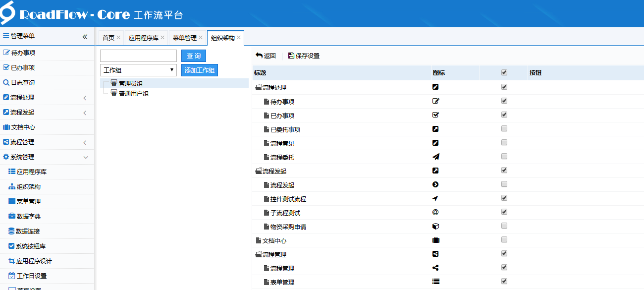The height and width of the screenshot is (290, 644).
Task: Check the 流程委托 checkbox
Action: point(504,156)
